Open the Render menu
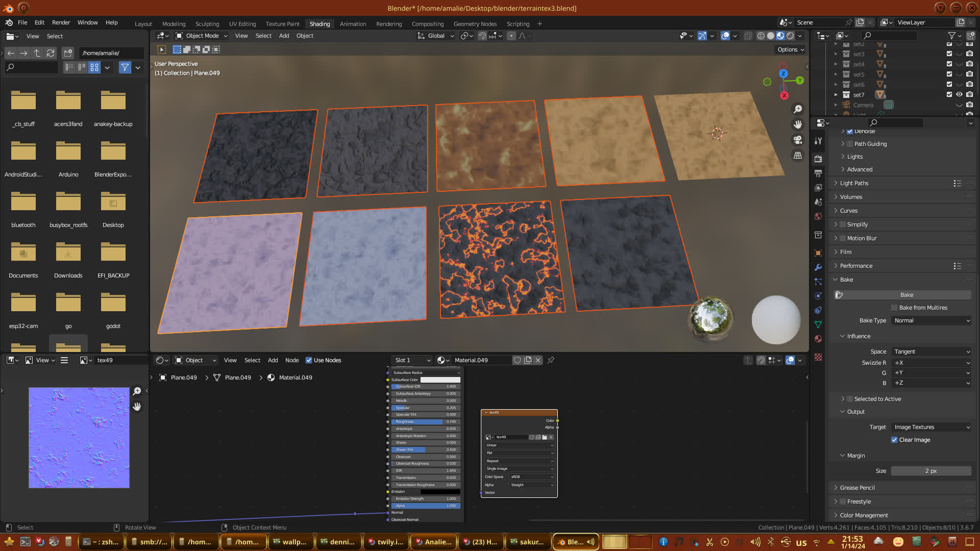The width and height of the screenshot is (980, 551). click(61, 22)
